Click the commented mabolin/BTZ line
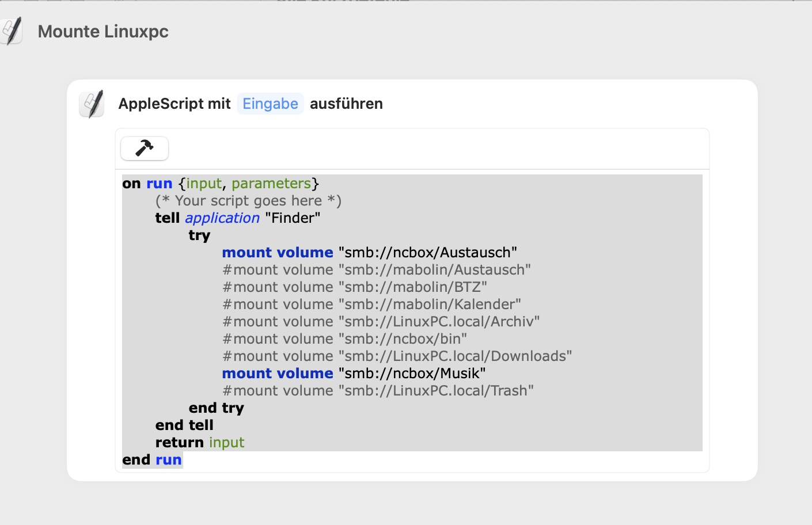Viewport: 812px width, 525px height. (x=354, y=287)
